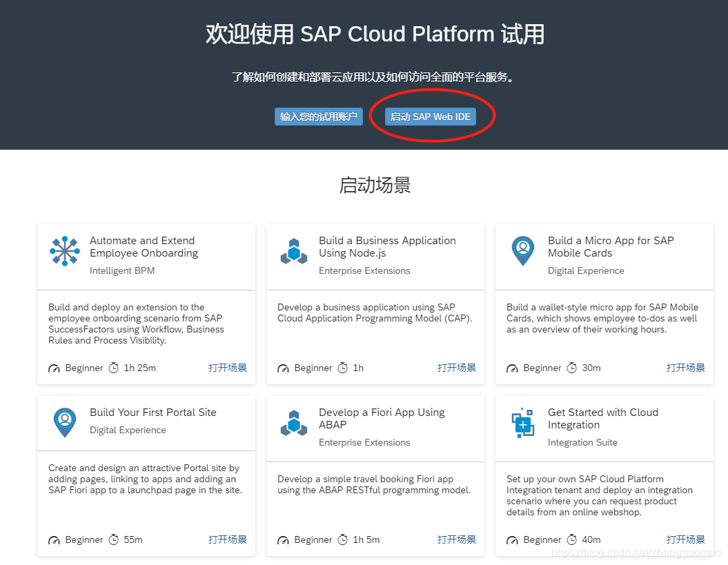Viewport: 728px width, 565px height.
Task: Select the title Get Started with Cloud Integration
Action: coord(603,418)
